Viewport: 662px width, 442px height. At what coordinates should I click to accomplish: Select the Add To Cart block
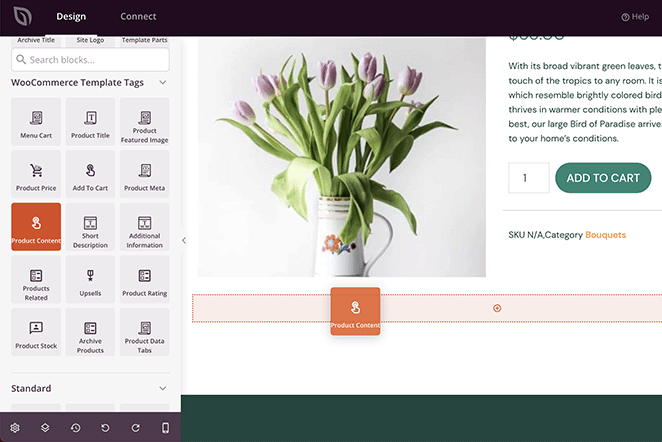[x=90, y=174]
